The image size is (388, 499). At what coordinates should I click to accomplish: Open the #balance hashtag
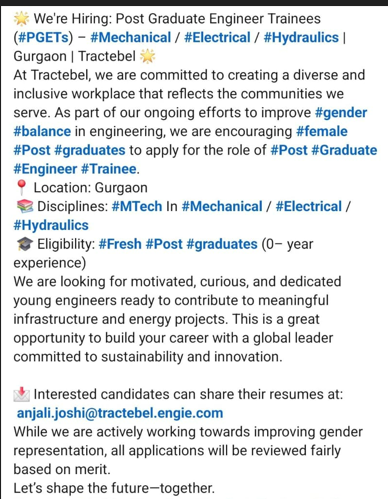(42, 132)
